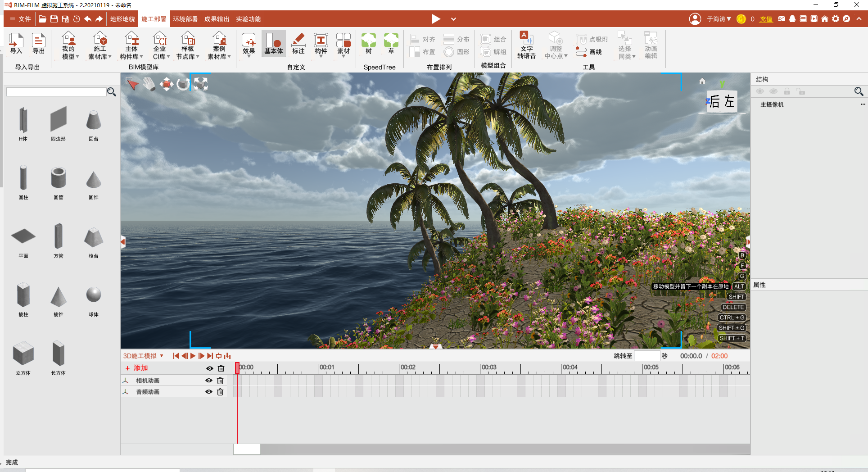Screen dimensions: 868x472
Task: Select the hand pan tool in viewport
Action: pos(149,84)
